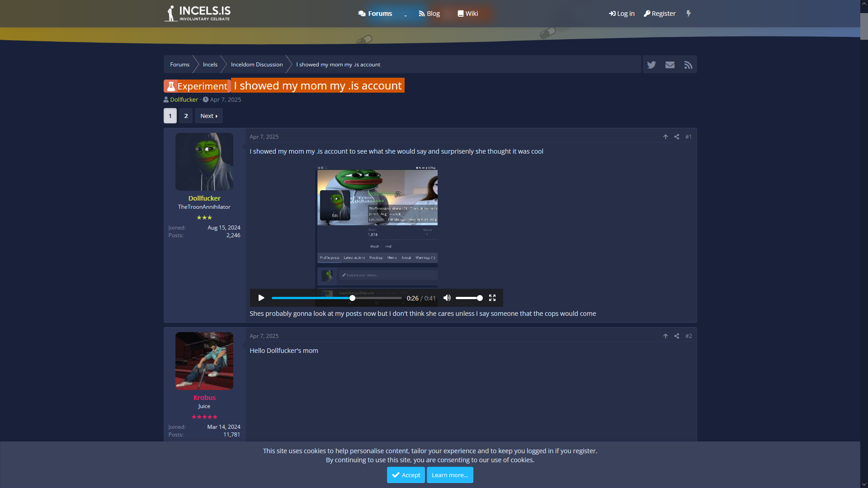Adjust the video volume slider
868x488 pixels.
469,298
